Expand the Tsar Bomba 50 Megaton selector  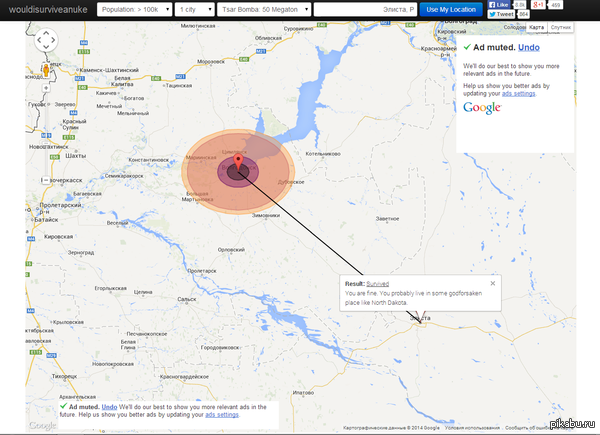pos(264,9)
